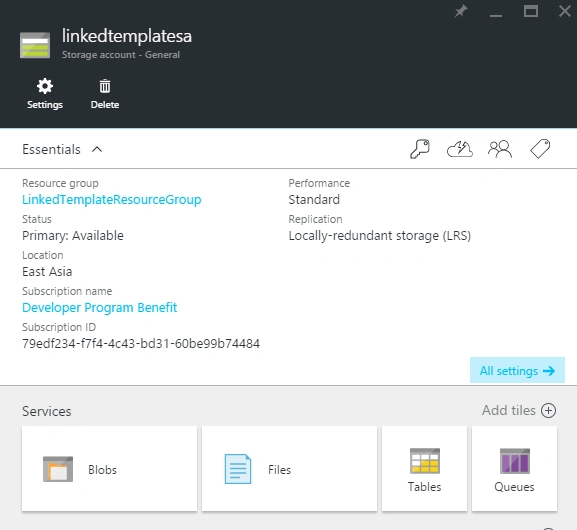Open the Queues service tile
The width and height of the screenshot is (577, 530).
(x=514, y=469)
